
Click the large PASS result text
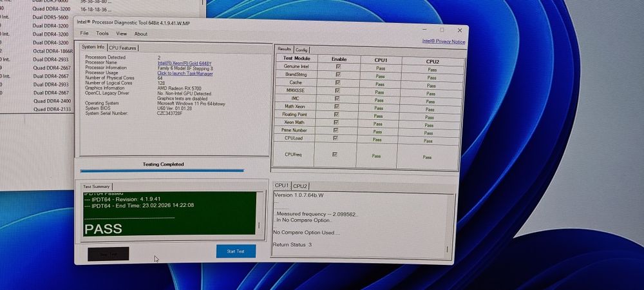(103, 229)
